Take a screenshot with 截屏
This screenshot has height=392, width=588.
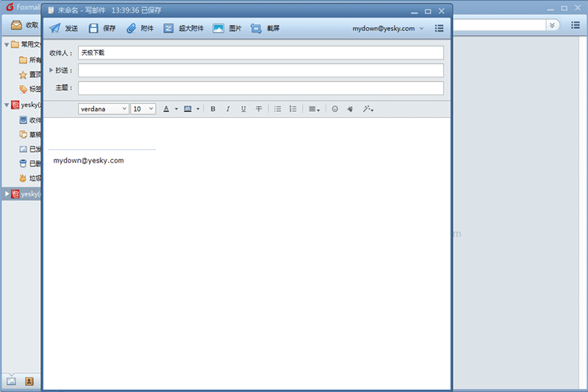coord(265,29)
